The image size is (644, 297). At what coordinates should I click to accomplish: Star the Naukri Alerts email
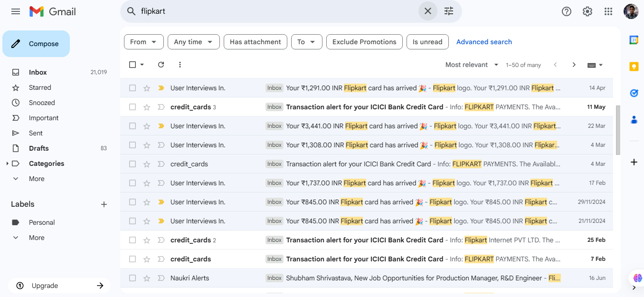147,278
